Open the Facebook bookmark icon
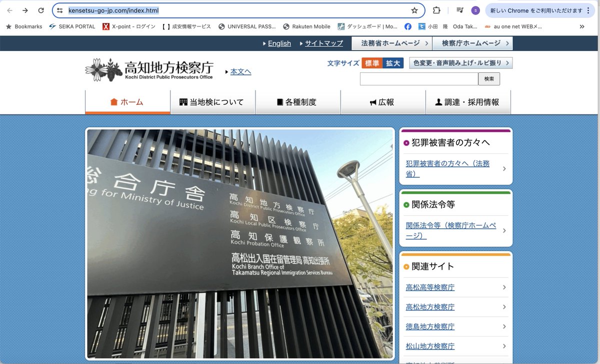 pyautogui.click(x=408, y=26)
